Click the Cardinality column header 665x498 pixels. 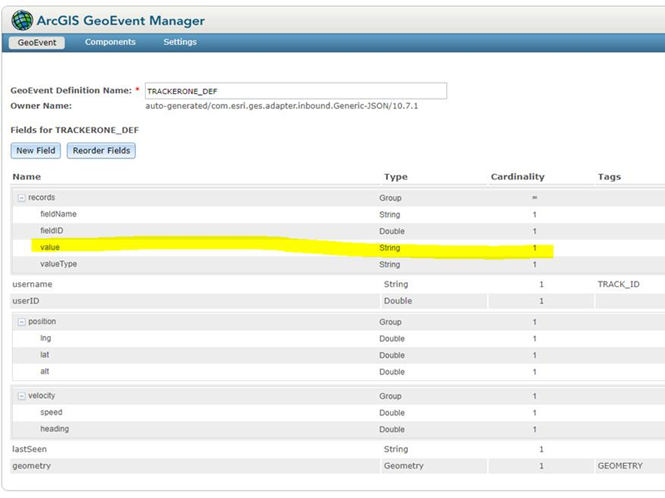click(x=517, y=177)
